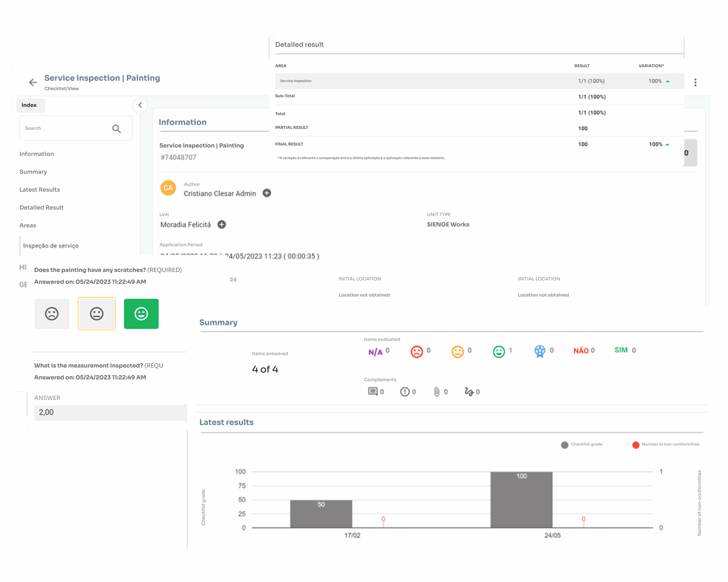This screenshot has height=582, width=728.
Task: Select the green happy face answer
Action: (x=141, y=314)
